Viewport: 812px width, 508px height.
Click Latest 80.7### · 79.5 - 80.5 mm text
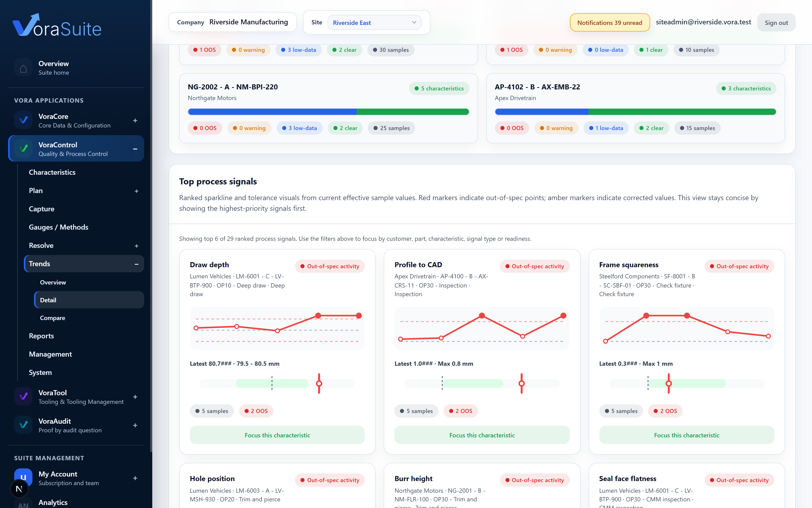pos(234,363)
